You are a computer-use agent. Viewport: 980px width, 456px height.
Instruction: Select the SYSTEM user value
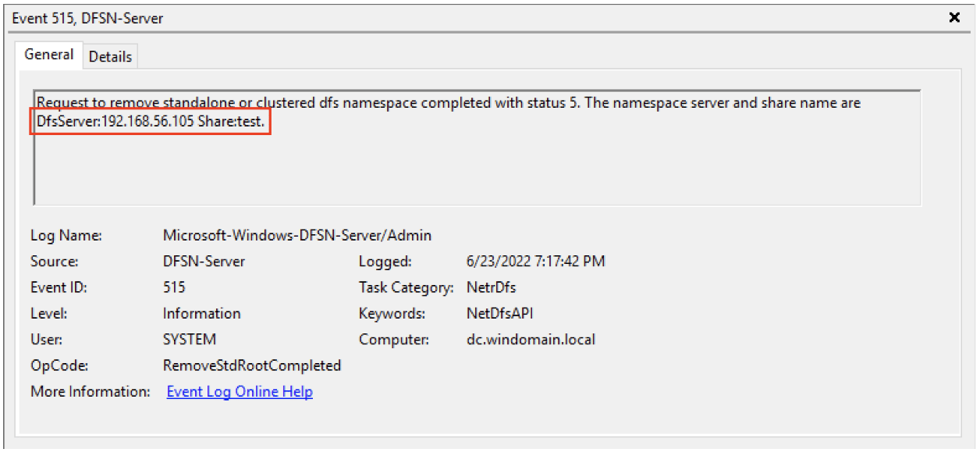click(x=190, y=340)
